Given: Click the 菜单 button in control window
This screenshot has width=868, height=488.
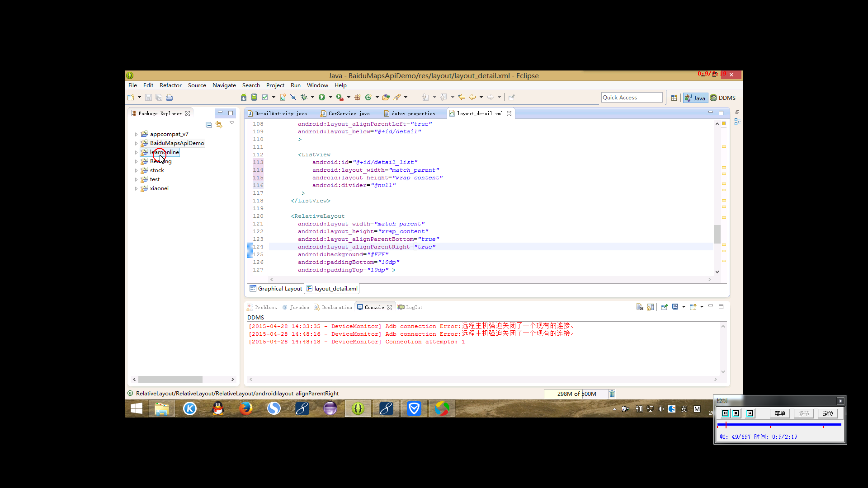Looking at the screenshot, I should [x=779, y=413].
